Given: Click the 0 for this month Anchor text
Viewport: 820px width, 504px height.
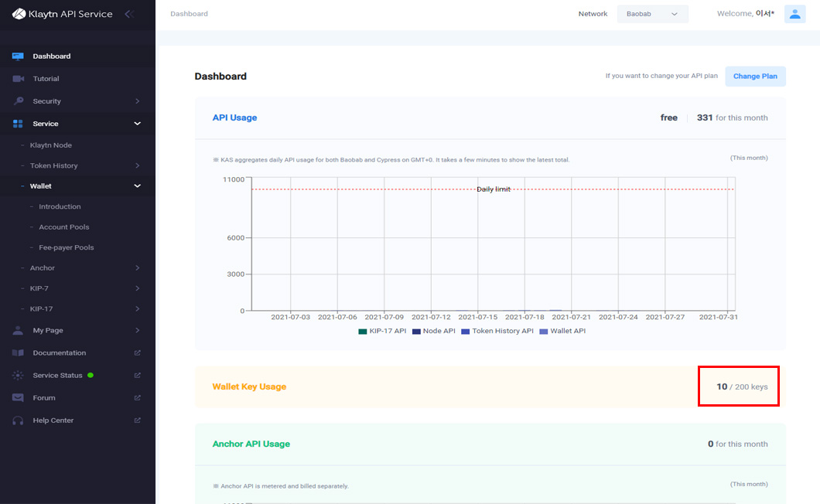Looking at the screenshot, I should click(x=738, y=444).
